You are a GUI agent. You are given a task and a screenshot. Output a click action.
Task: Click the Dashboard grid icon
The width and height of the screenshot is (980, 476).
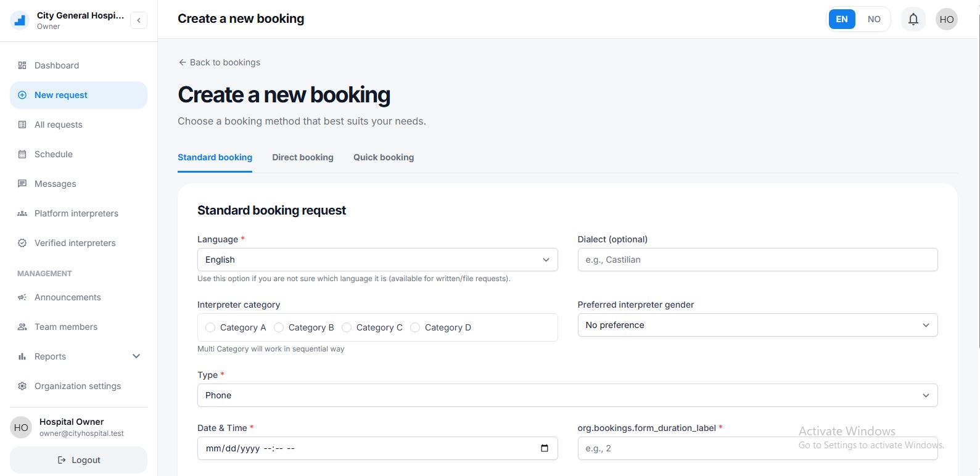[x=22, y=65]
